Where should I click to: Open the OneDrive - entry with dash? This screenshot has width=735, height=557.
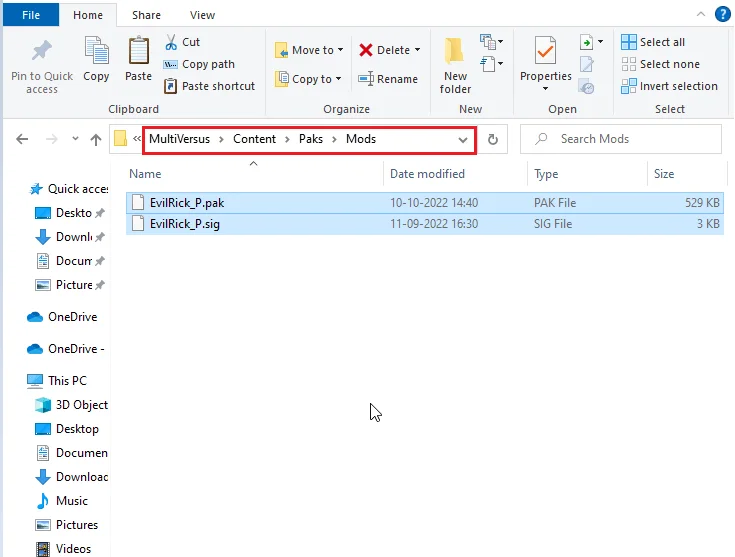pos(66,349)
